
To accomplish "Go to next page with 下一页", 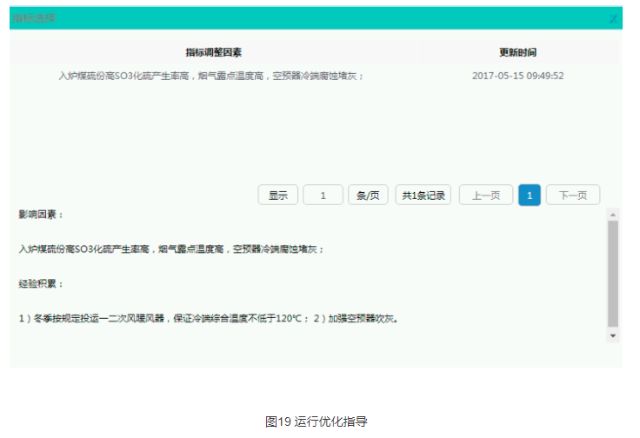I will coord(573,196).
